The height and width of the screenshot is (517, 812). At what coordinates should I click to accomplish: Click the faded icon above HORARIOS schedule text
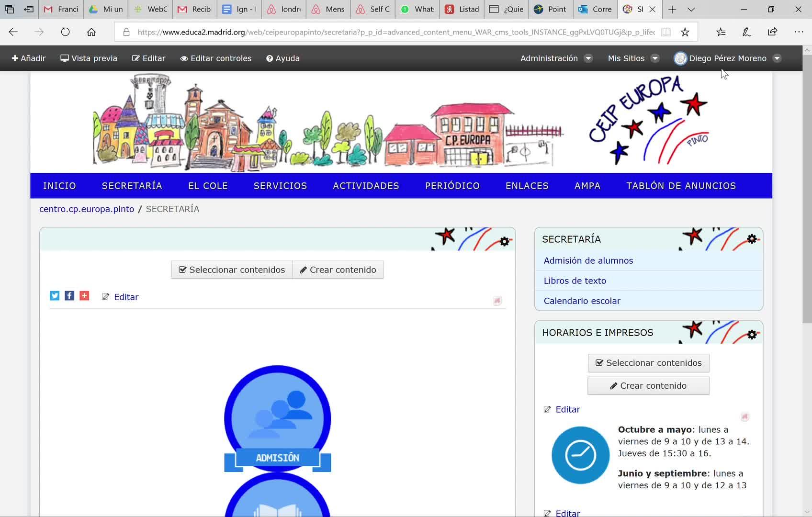744,416
